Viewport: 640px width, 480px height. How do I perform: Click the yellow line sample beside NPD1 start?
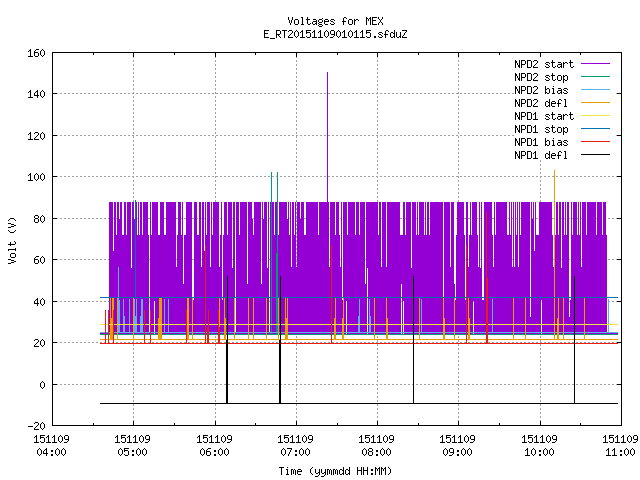click(595, 116)
